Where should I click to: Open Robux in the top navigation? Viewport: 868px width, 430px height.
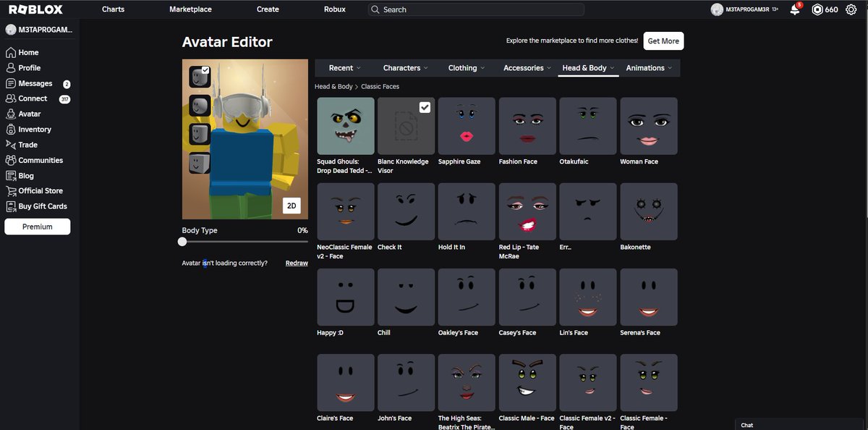click(x=335, y=9)
